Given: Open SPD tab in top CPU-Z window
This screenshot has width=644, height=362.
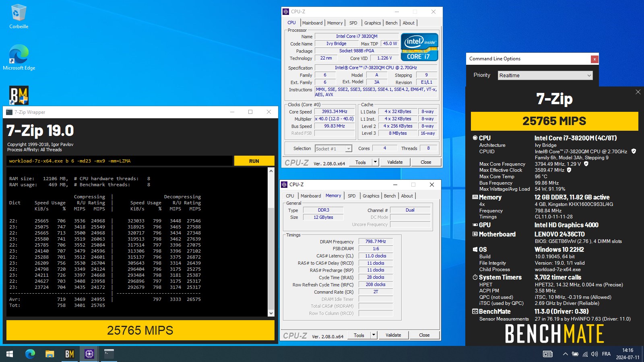Looking at the screenshot, I should coord(353,23).
